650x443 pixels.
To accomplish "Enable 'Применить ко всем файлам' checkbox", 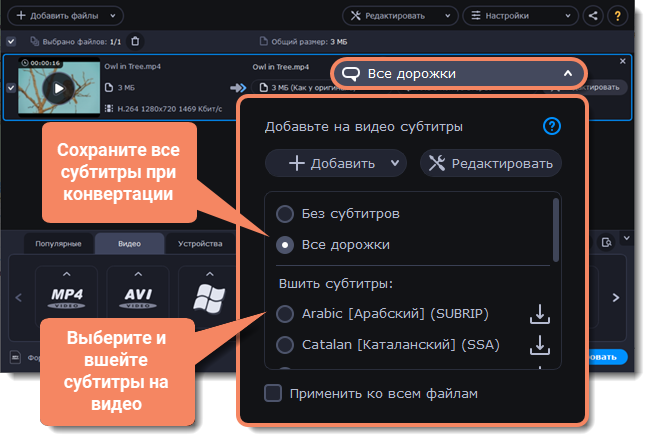I will pyautogui.click(x=273, y=393).
